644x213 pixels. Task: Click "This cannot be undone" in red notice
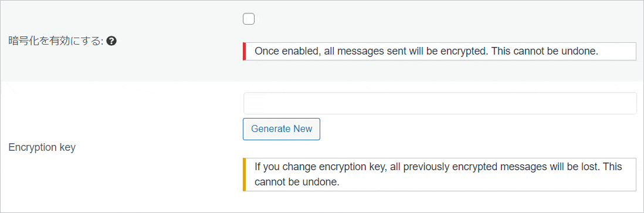point(544,52)
